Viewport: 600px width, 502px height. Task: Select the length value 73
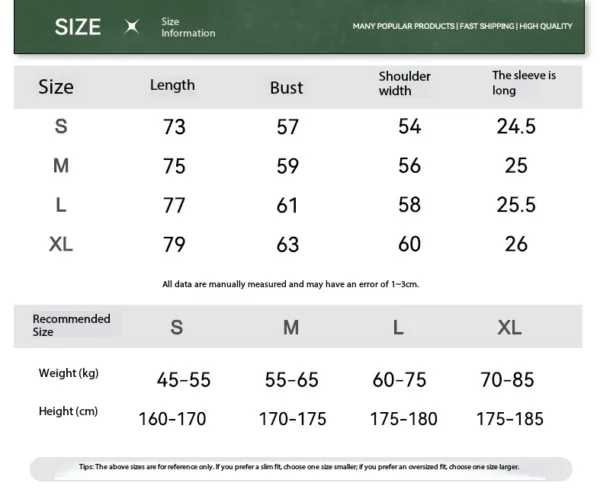click(x=174, y=127)
